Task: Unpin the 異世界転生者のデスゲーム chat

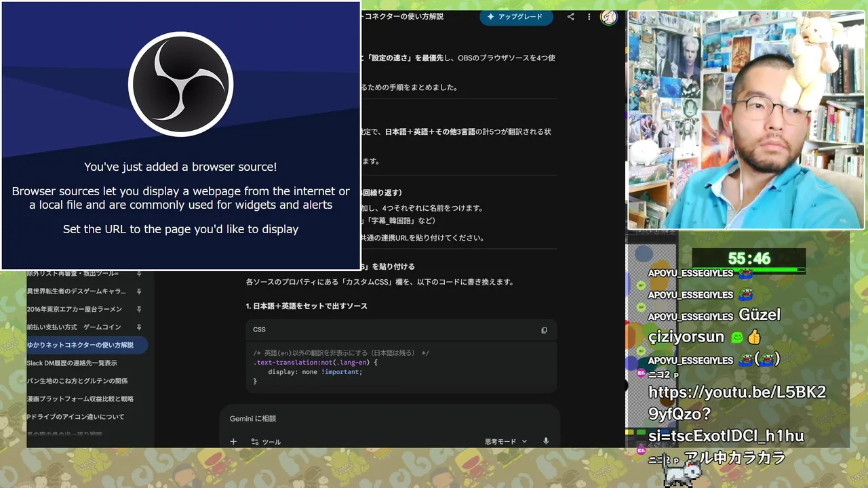Action: [x=139, y=291]
